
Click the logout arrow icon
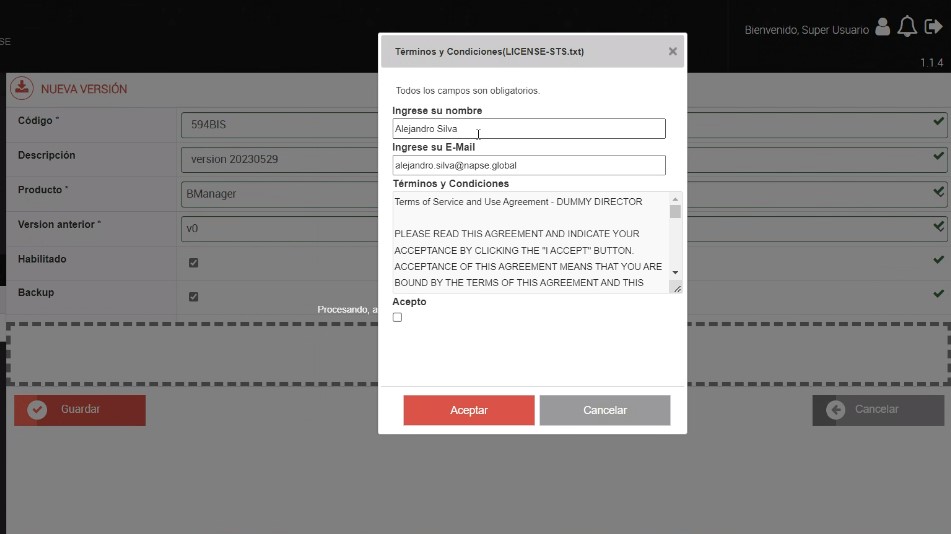(934, 28)
